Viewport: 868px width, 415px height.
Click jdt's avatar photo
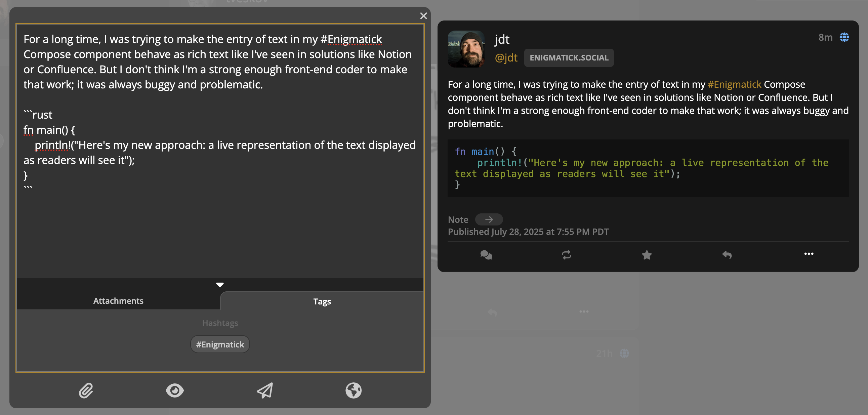click(x=466, y=49)
